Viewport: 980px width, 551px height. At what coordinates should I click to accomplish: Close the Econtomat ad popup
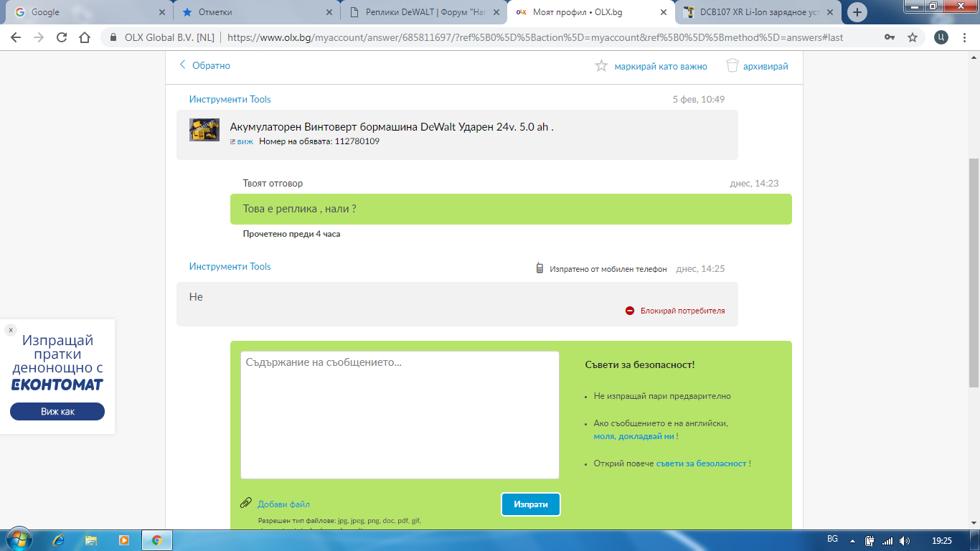tap(11, 330)
